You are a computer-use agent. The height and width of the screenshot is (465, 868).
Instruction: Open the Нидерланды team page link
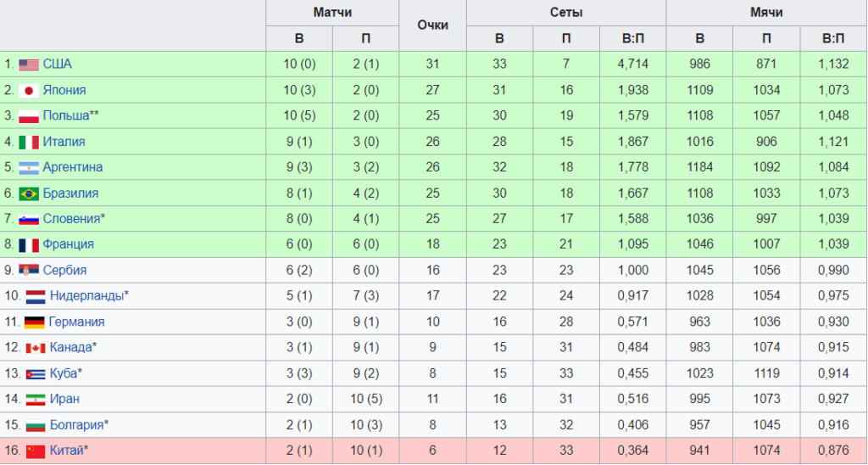coord(86,296)
